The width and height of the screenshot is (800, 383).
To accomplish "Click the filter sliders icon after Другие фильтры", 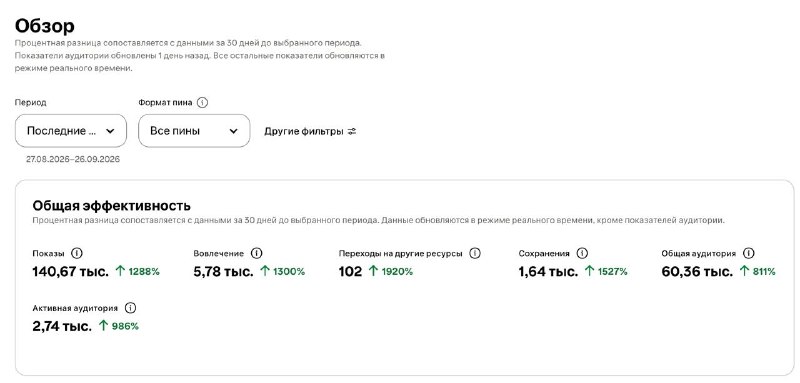I will click(x=352, y=132).
